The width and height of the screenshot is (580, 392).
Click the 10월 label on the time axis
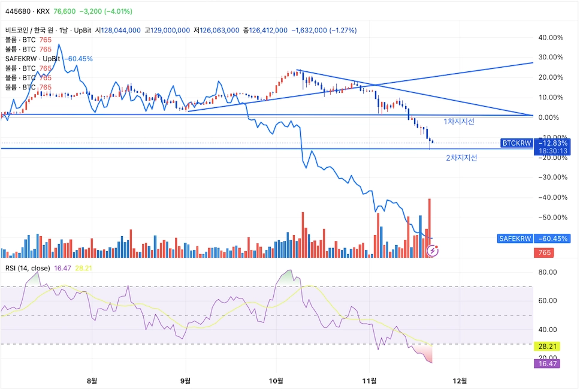tap(276, 381)
